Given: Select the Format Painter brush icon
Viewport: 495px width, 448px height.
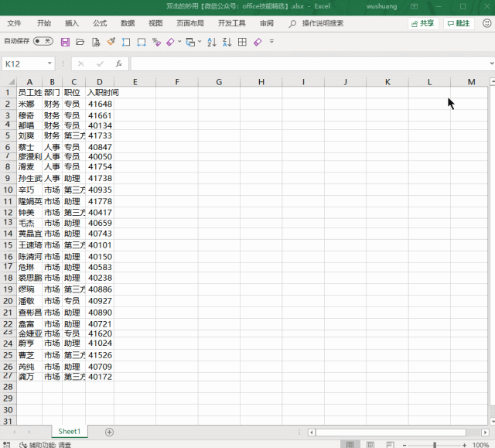Looking at the screenshot, I should 111,42.
